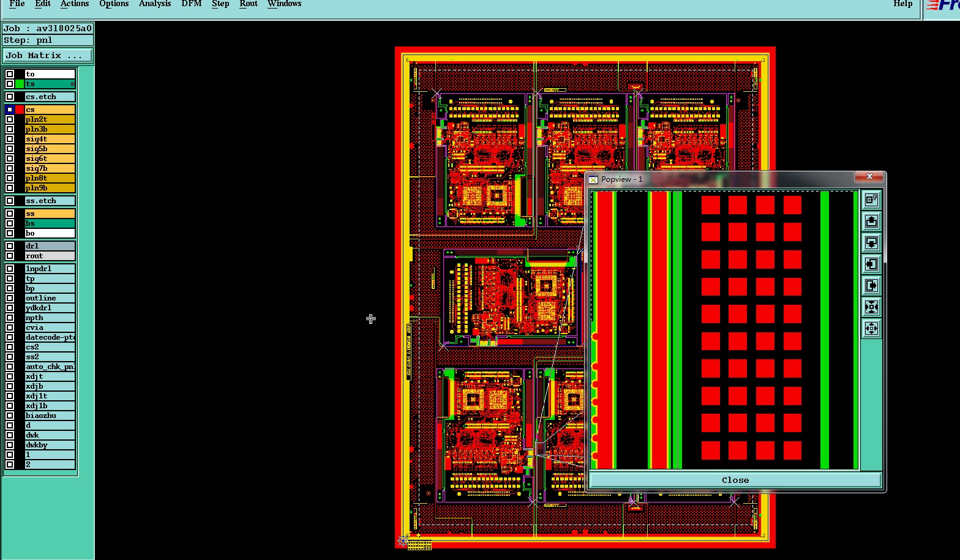Click the Popview zoom-in icon with inward arrows
960x560 pixels.
pos(871,307)
